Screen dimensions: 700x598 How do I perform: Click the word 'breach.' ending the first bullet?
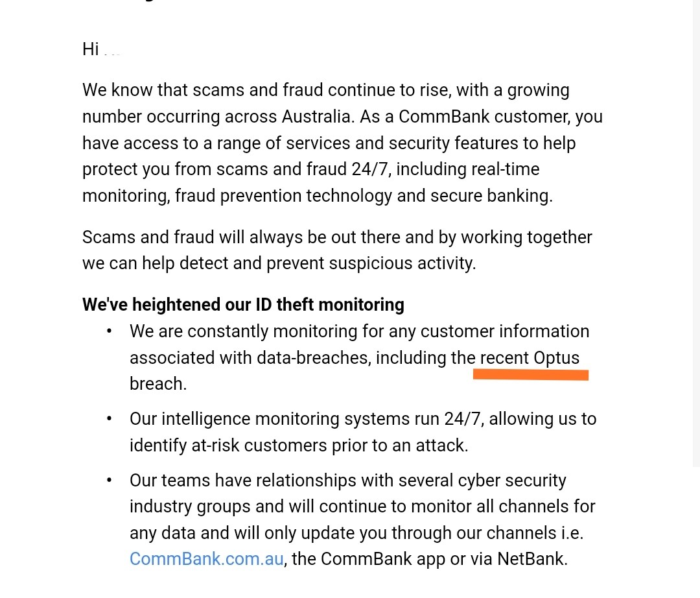click(158, 384)
